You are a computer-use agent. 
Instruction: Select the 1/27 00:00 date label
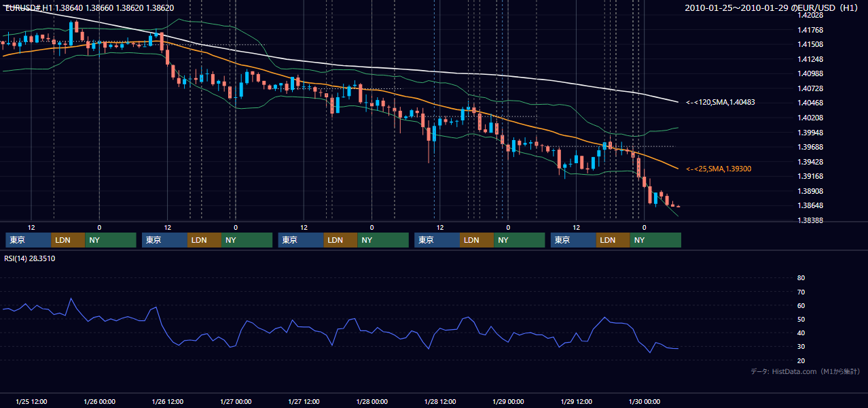(x=236, y=402)
